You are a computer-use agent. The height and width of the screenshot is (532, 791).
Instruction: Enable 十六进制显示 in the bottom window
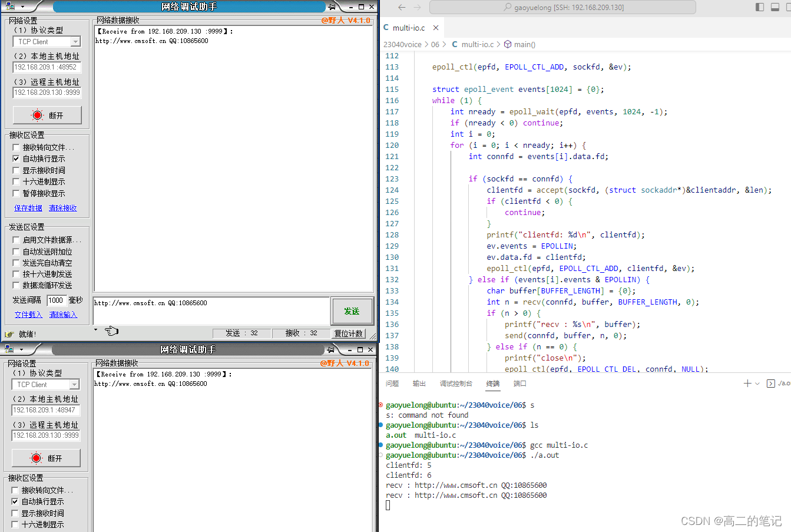pyautogui.click(x=15, y=524)
